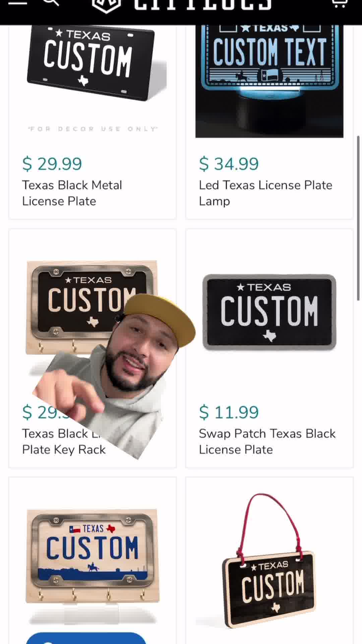Click the page scrollbar on the right
Viewport: 362px width, 644px height.
[x=358, y=218]
